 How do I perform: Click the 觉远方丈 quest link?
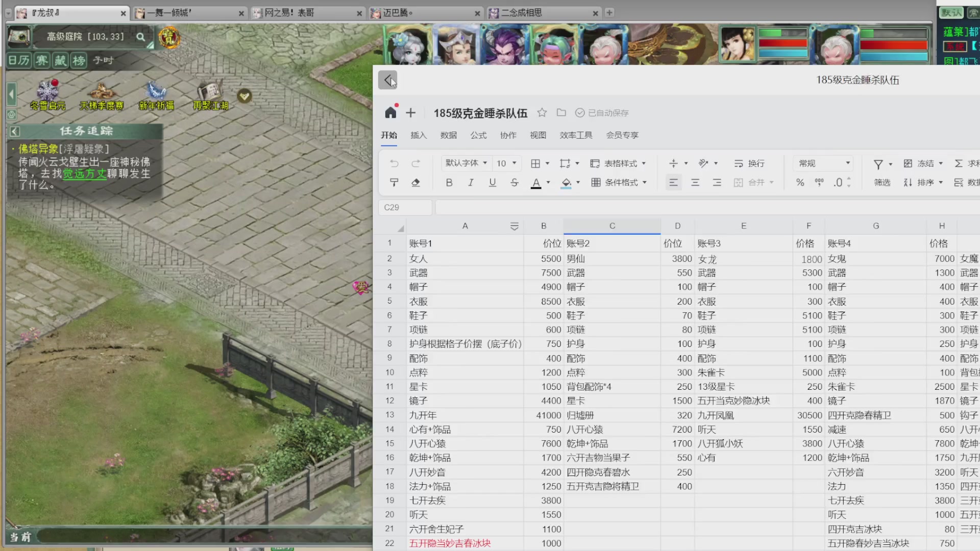[x=84, y=174]
